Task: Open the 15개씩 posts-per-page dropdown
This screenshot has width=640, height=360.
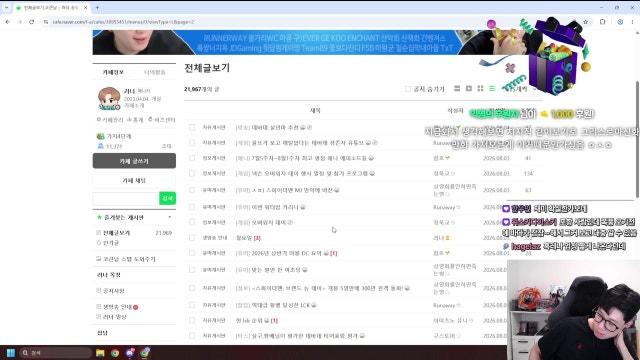Action: (x=521, y=89)
